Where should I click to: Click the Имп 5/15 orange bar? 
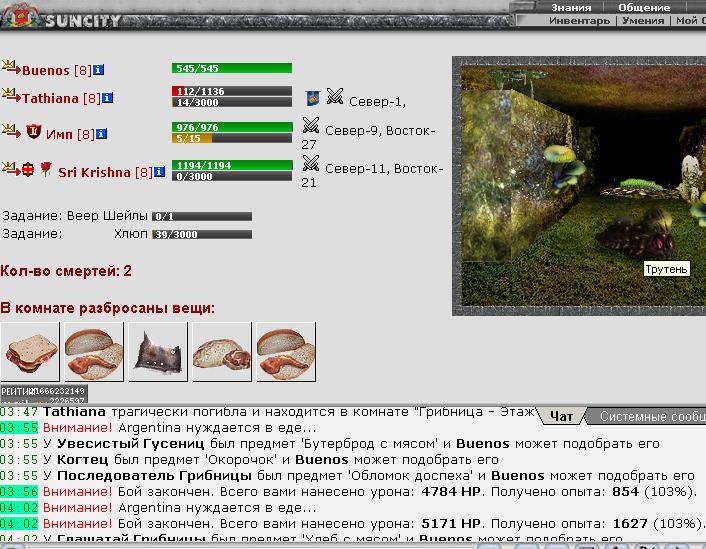[232, 138]
